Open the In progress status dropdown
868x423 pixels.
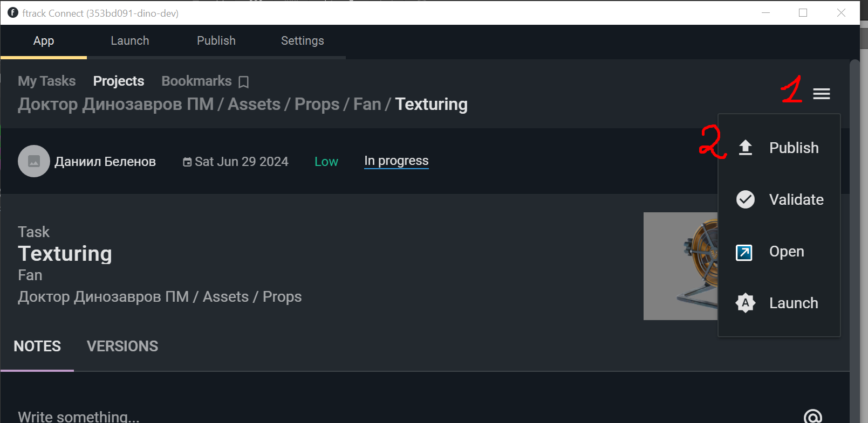click(397, 161)
